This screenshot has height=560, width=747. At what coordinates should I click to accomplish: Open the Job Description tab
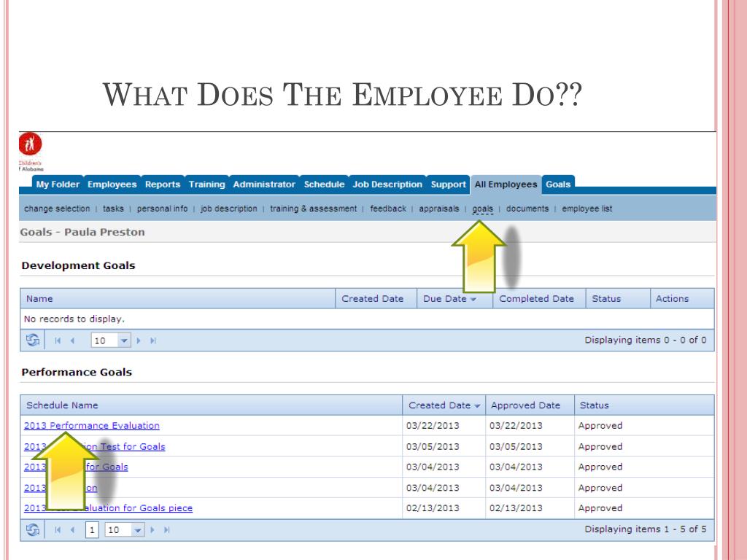(x=387, y=184)
